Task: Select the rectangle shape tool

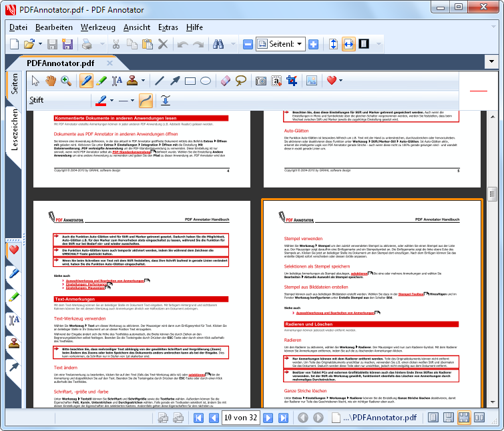Action: coord(190,81)
